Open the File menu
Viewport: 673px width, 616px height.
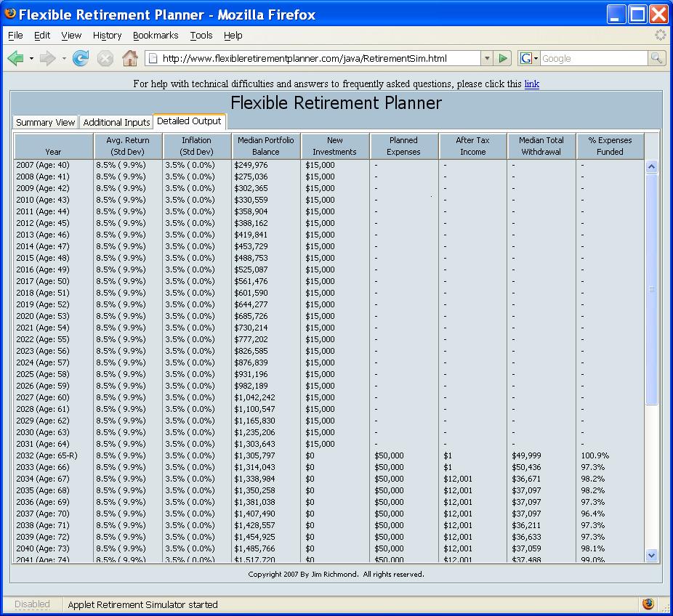pos(15,35)
